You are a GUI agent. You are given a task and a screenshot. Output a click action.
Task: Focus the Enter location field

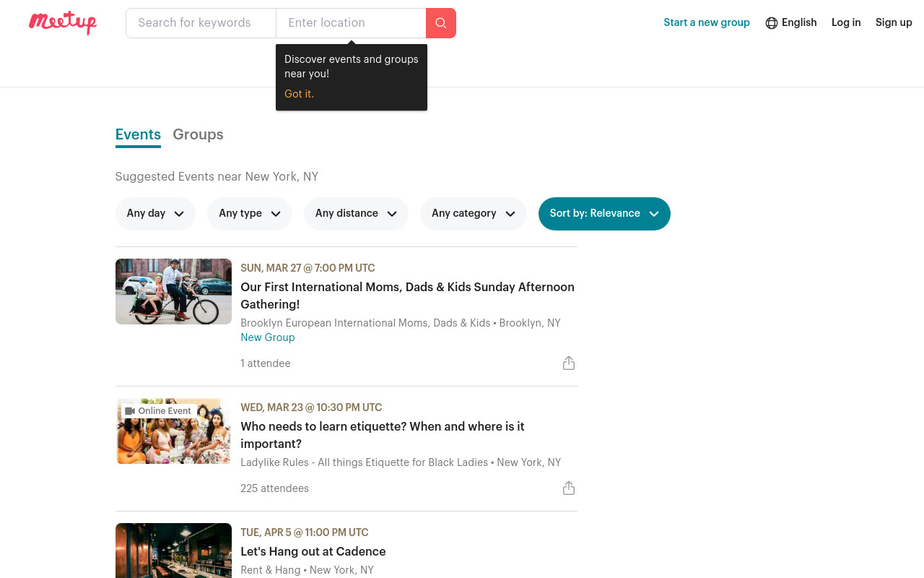351,23
